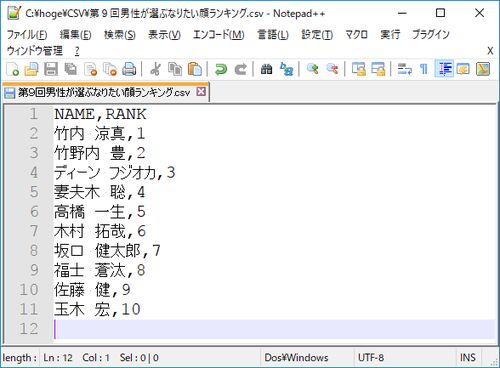Zoom in with the magnifier plus icon
The width and height of the screenshot is (500, 368).
coord(312,69)
